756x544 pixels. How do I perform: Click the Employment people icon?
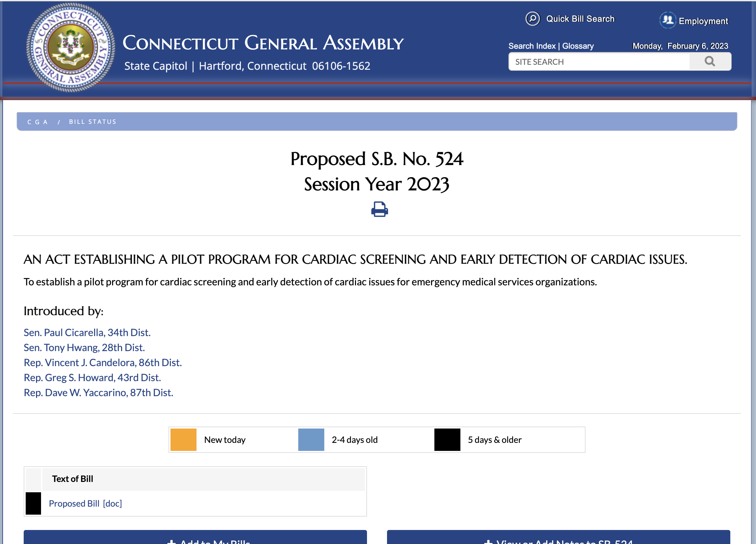pyautogui.click(x=668, y=20)
